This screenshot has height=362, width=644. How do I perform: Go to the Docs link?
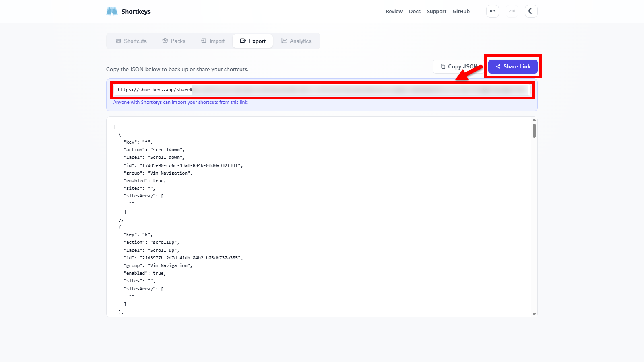[x=415, y=12]
